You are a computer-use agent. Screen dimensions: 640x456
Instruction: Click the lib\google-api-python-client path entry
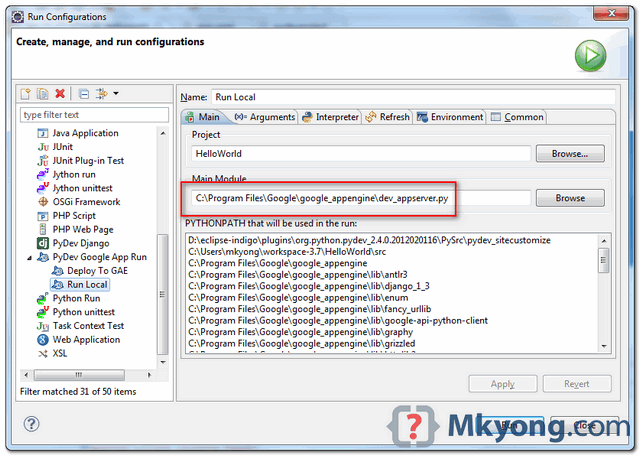click(x=338, y=320)
